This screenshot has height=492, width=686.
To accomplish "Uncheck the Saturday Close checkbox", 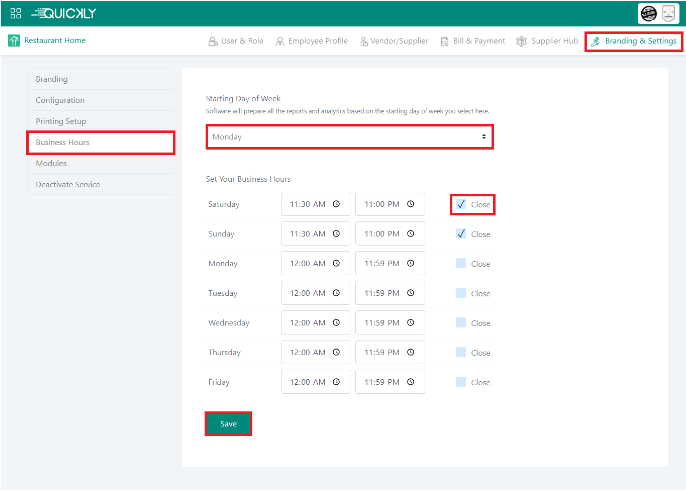I will (x=460, y=204).
